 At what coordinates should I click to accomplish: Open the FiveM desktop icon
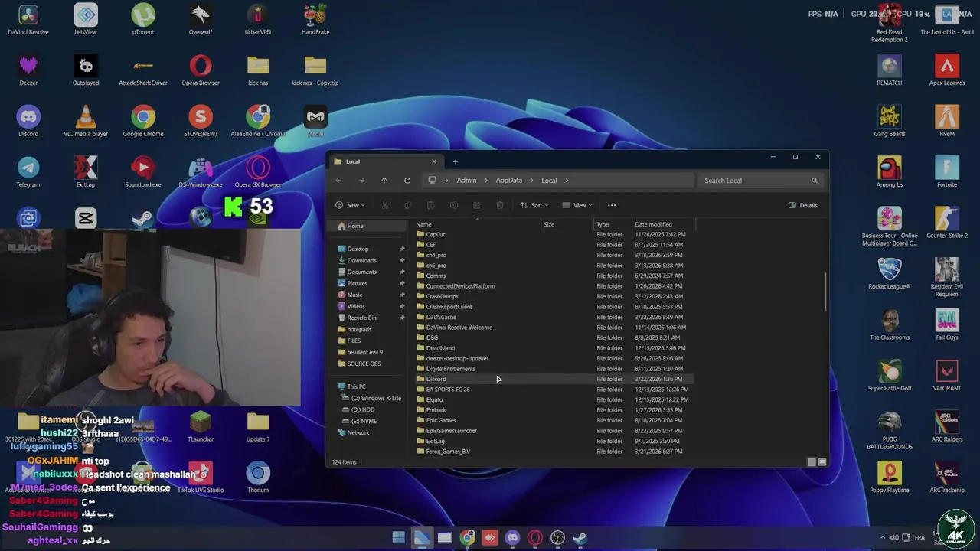[947, 122]
